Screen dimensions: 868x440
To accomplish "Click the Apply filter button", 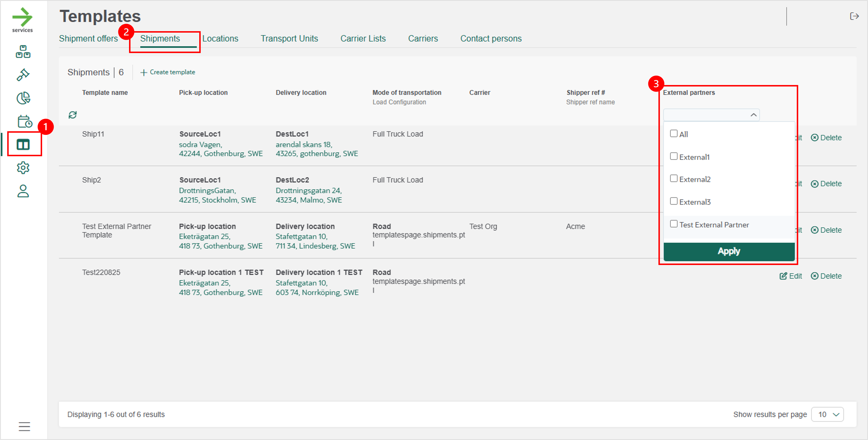I will [x=729, y=251].
